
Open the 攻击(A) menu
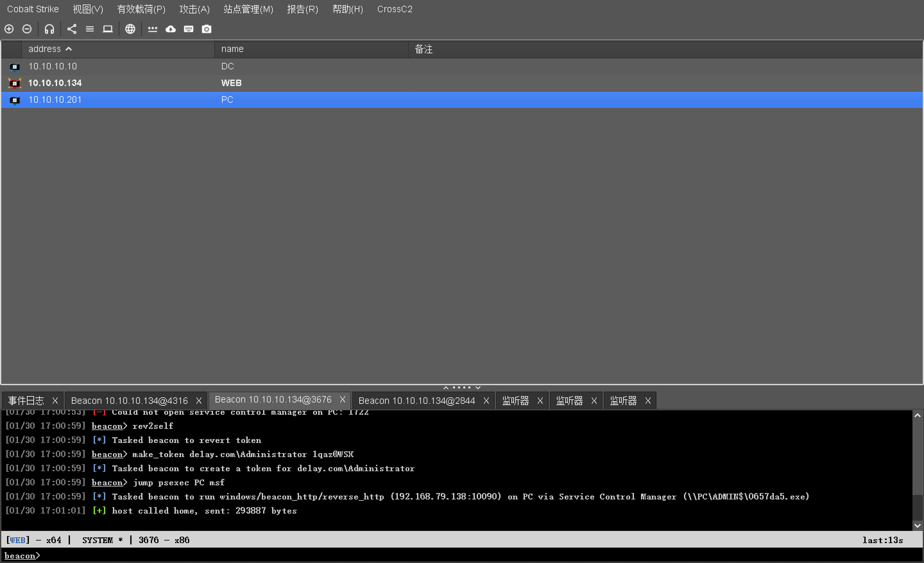click(x=194, y=9)
